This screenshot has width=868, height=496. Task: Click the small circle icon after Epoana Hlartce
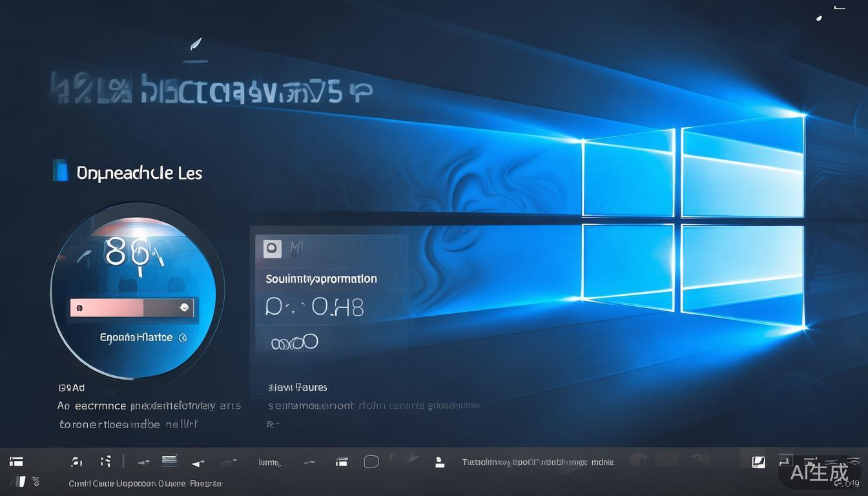(x=183, y=337)
